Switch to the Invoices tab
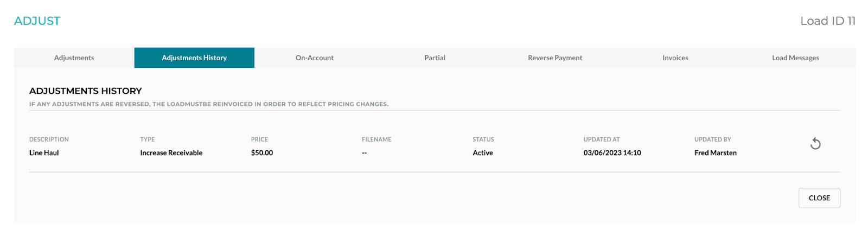The width and height of the screenshot is (868, 236). tap(675, 58)
